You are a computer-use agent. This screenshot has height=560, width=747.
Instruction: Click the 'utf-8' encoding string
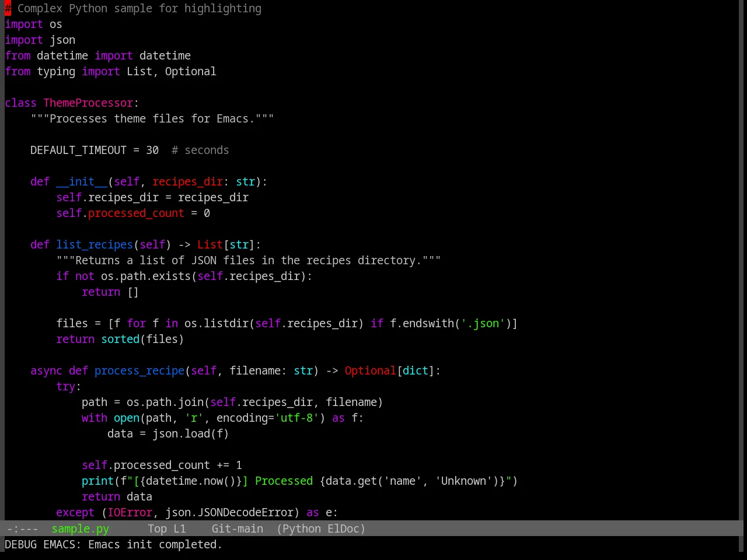[297, 418]
